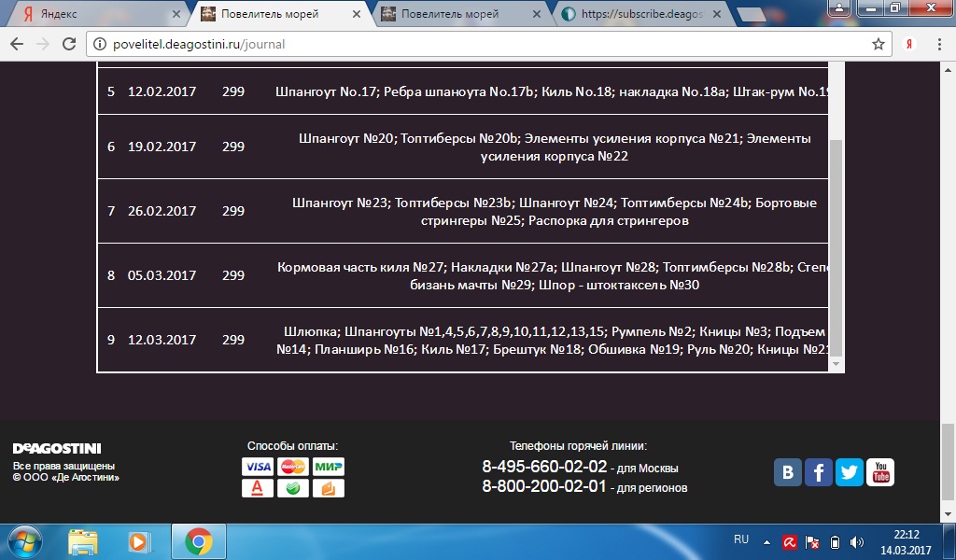
Task: Bookmark this page with the star icon
Action: [x=878, y=44]
